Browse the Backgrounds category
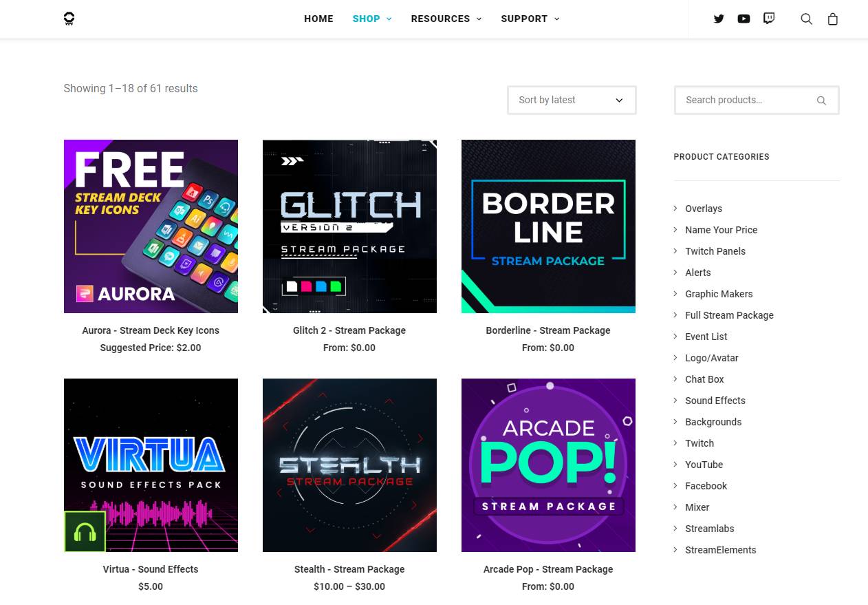Screen dimensions: 868x605 [x=713, y=422]
